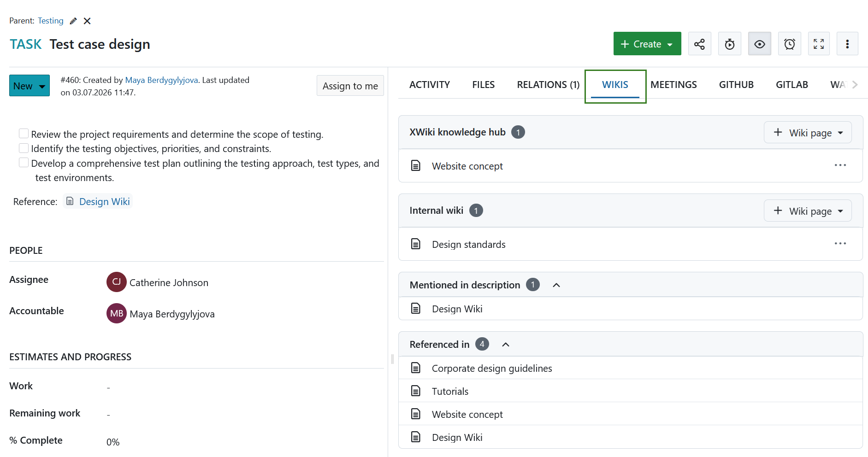Check 'Identify the testing objectives' checkbox

24,148
